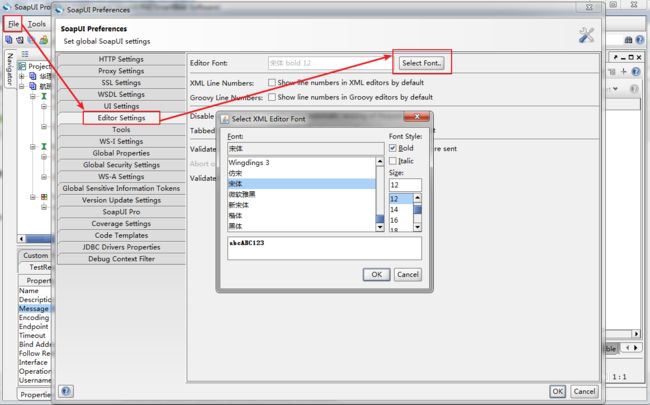This screenshot has width=650, height=405.
Task: Click the binoculars search icon in the main toolbar
Action: [x=628, y=40]
